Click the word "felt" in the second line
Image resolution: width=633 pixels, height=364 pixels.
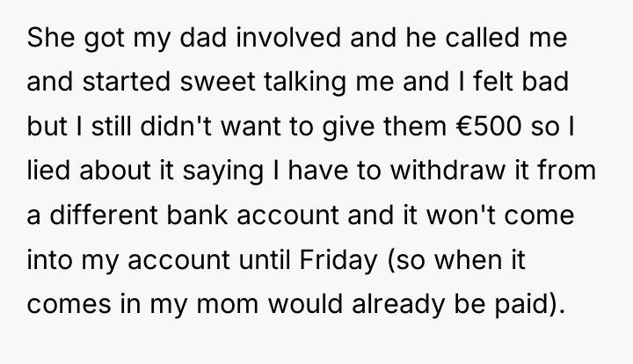pyautogui.click(x=492, y=82)
